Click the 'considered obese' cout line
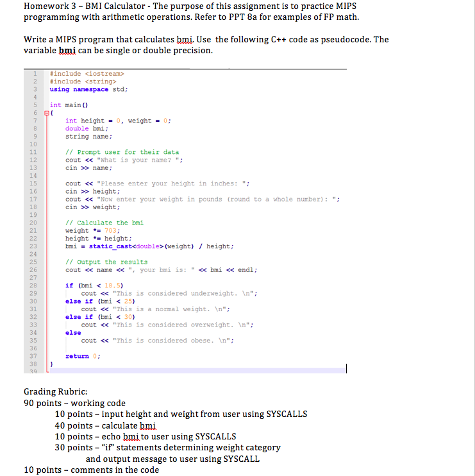The height and width of the screenshot is (476, 475). pos(158,341)
